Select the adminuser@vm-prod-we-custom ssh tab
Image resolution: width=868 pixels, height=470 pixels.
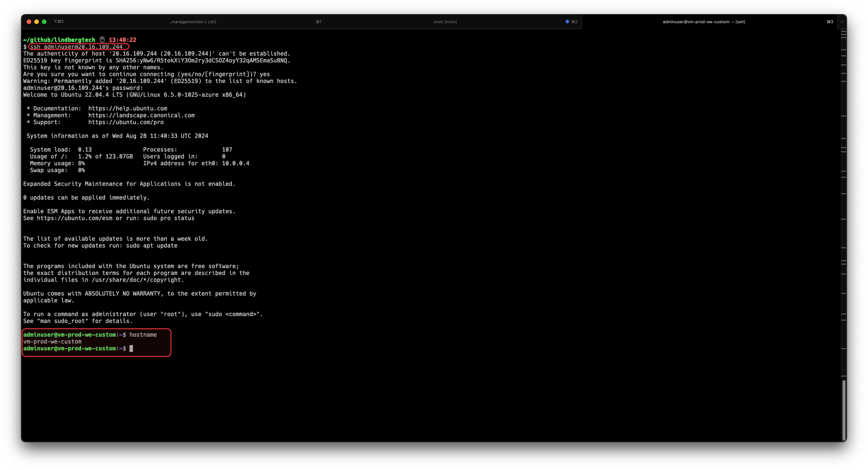click(703, 22)
